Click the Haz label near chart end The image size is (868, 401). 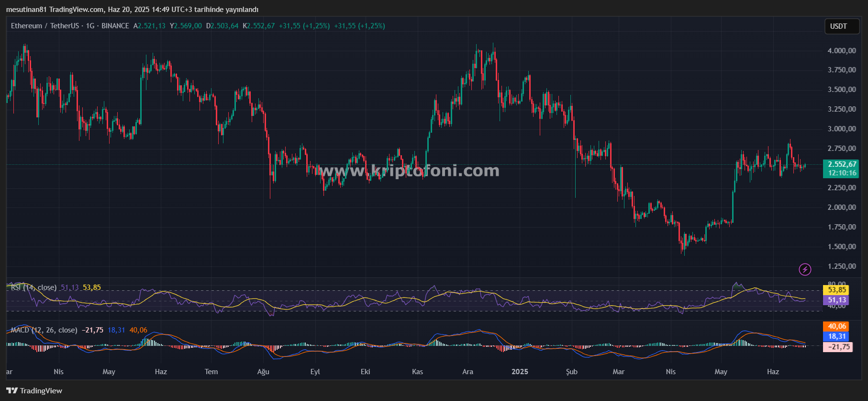773,372
